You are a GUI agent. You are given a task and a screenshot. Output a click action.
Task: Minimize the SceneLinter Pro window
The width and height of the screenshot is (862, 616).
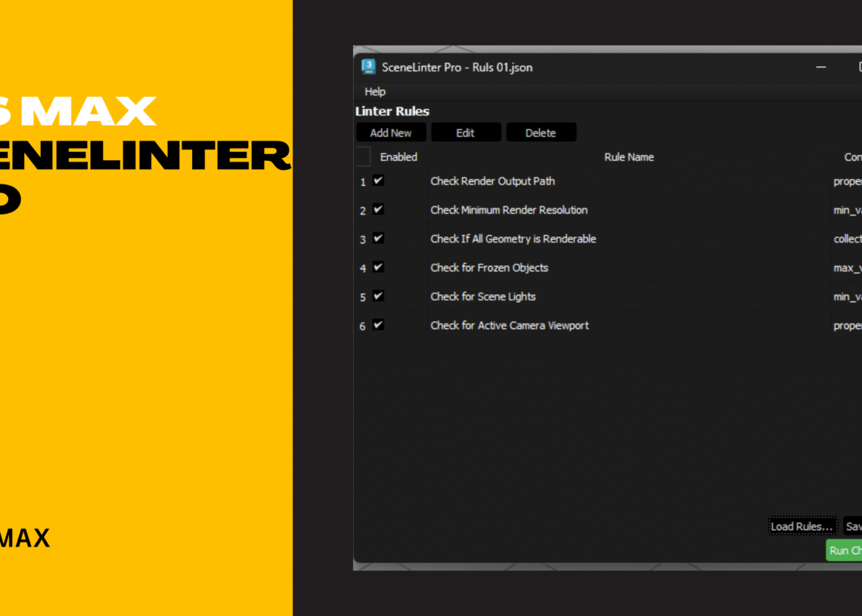tap(820, 67)
